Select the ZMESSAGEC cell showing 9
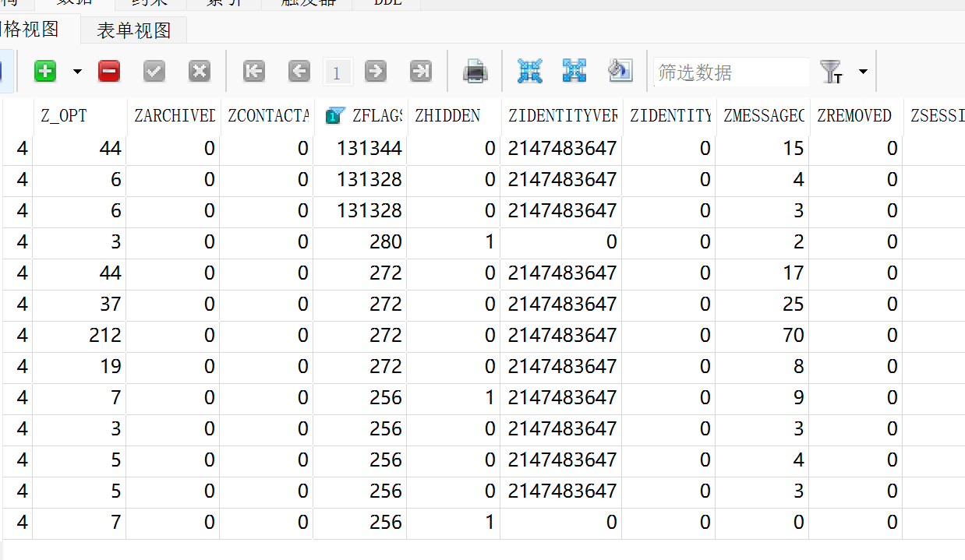The height and width of the screenshot is (560, 965). pyautogui.click(x=762, y=397)
